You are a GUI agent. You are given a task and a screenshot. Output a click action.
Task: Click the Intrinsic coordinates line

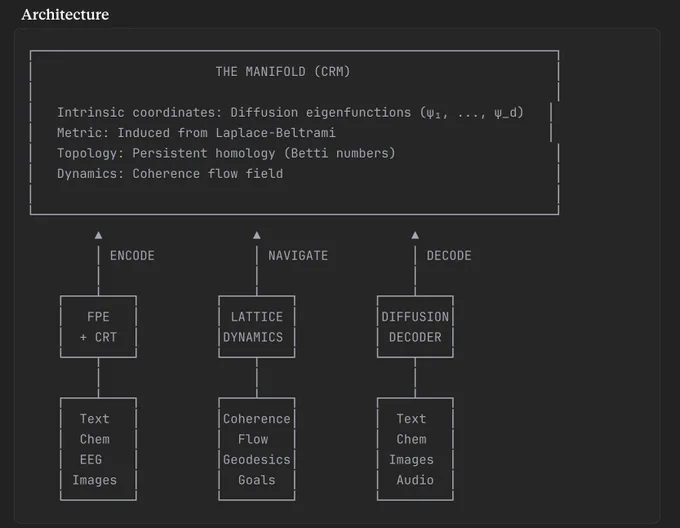pyautogui.click(x=290, y=113)
